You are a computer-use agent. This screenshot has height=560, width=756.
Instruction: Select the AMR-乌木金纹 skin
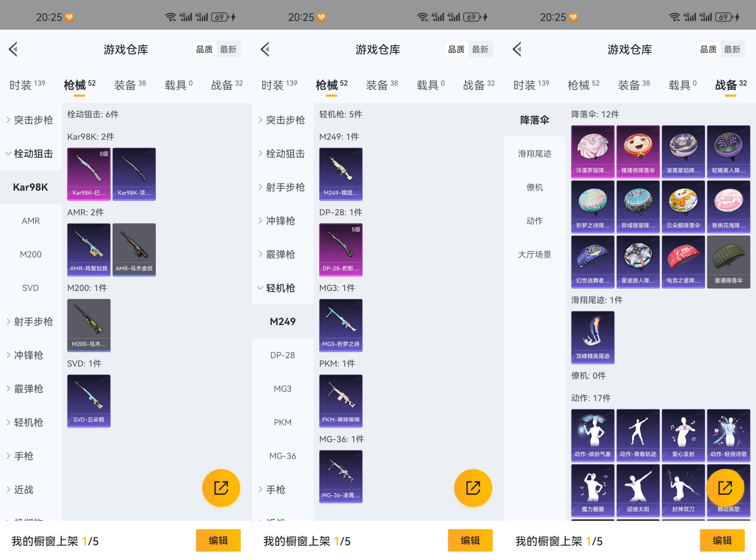point(134,249)
